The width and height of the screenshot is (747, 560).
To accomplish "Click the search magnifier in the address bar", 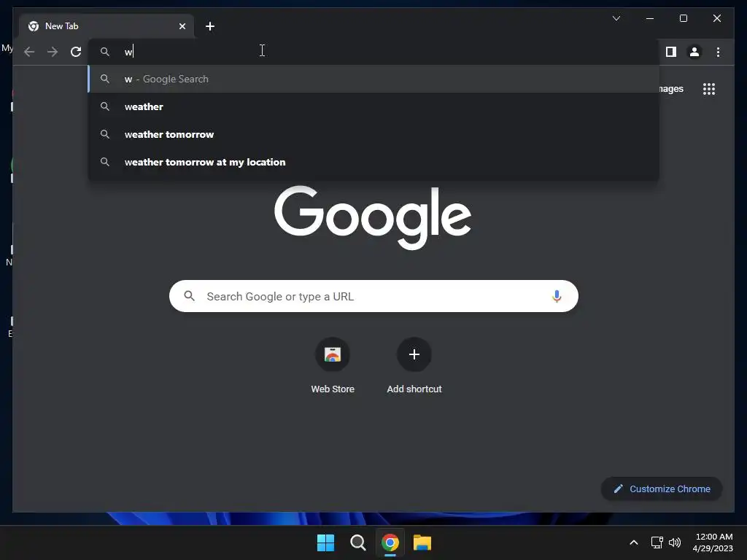I will point(105,52).
